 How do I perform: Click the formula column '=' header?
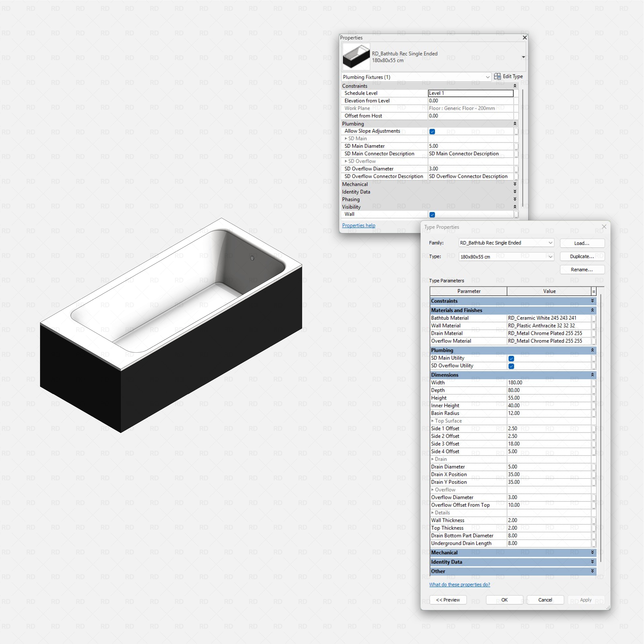(x=593, y=291)
